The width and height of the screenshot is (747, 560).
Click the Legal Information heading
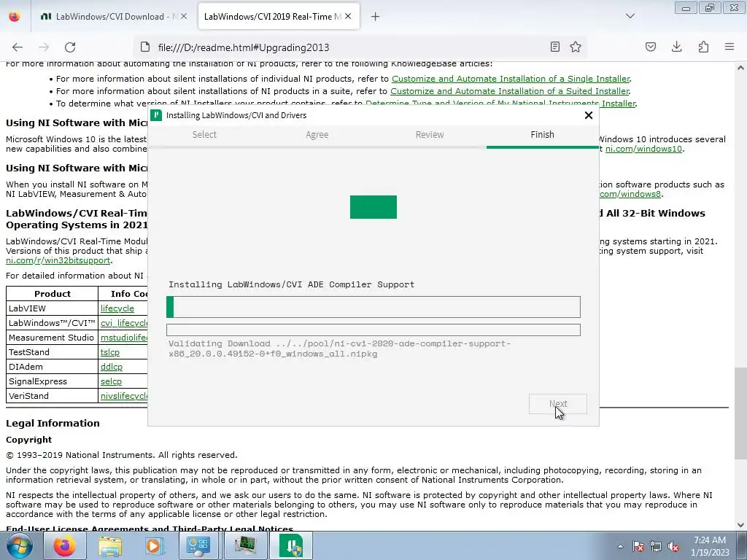pyautogui.click(x=53, y=424)
